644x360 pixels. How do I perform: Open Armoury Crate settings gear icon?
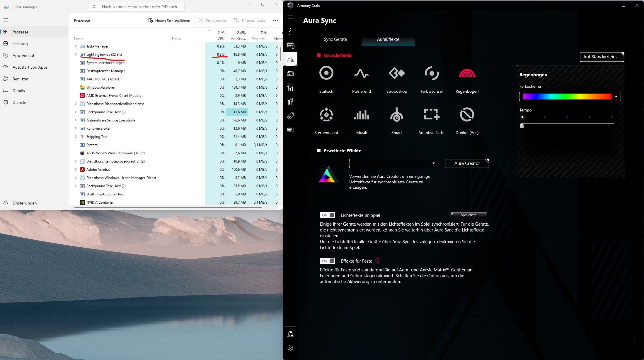coord(290,348)
